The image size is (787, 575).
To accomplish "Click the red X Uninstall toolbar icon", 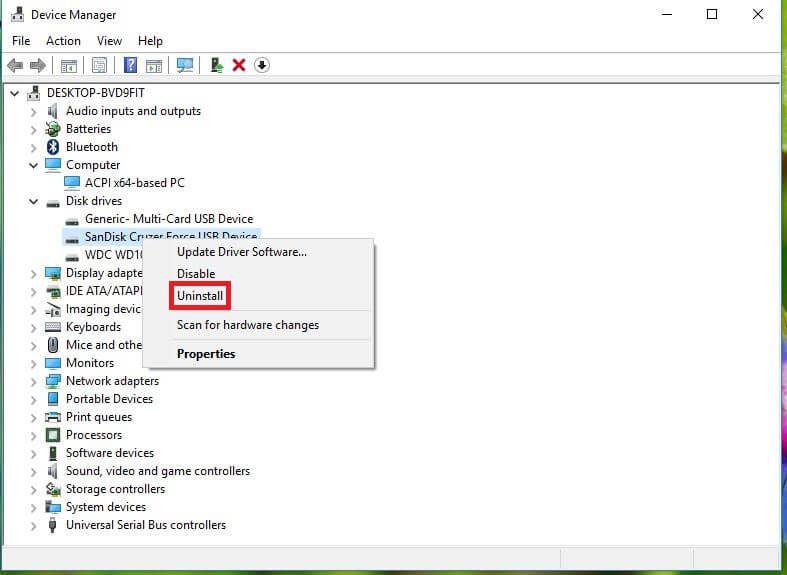I will click(x=239, y=65).
